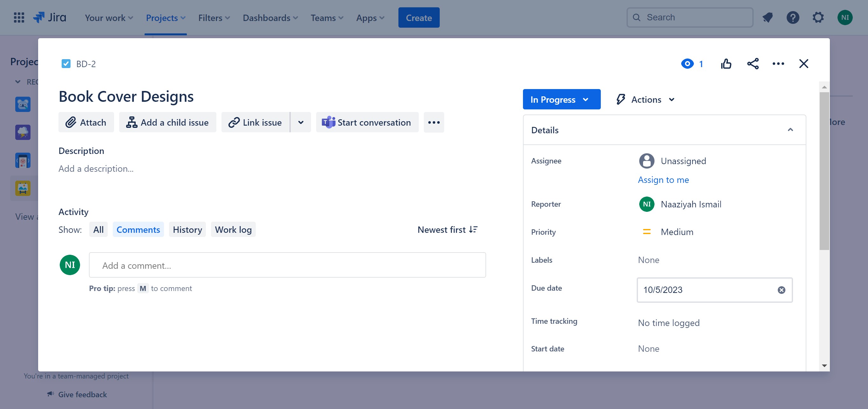Viewport: 868px width, 409px height.
Task: Open the Actions dropdown
Action: (x=646, y=100)
